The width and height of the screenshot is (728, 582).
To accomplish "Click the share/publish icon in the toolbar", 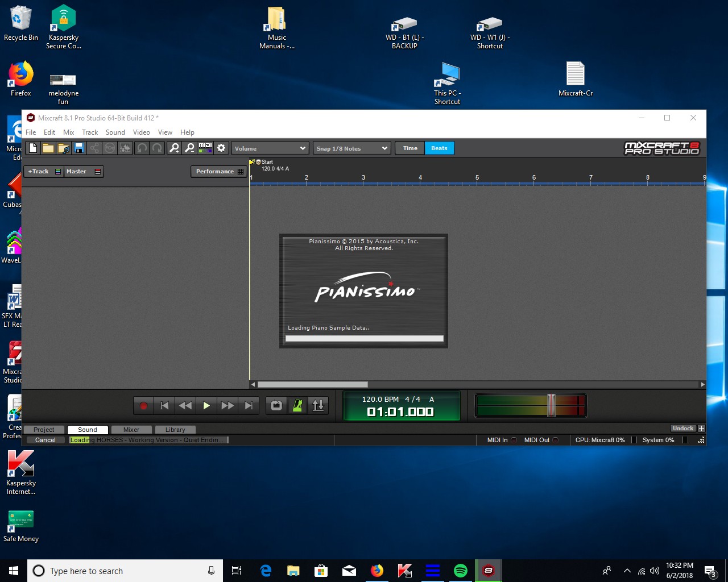I will (x=94, y=148).
